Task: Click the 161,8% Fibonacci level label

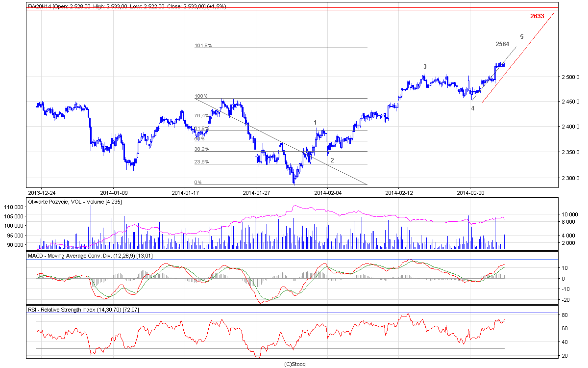Action: click(x=203, y=46)
